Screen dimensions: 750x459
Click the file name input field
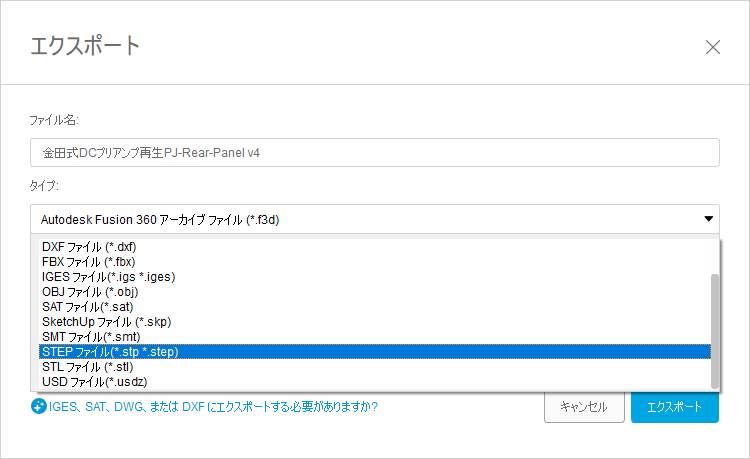click(375, 153)
